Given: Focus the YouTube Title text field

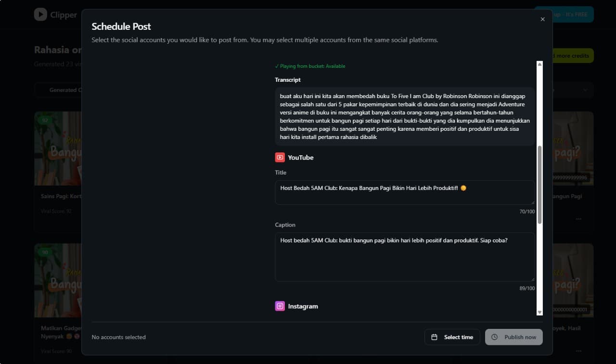Looking at the screenshot, I should pyautogui.click(x=404, y=192).
